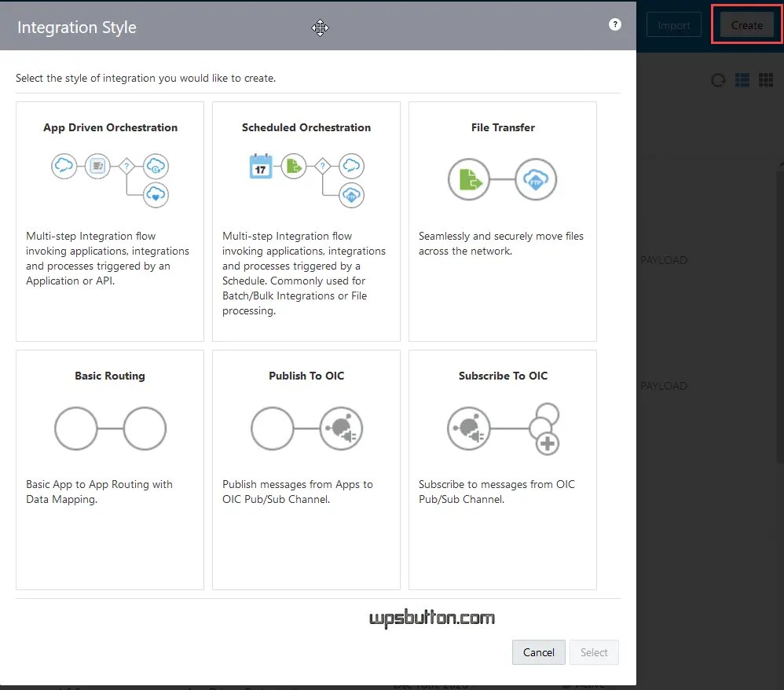
Task: Refresh the integrations list
Action: pyautogui.click(x=717, y=80)
